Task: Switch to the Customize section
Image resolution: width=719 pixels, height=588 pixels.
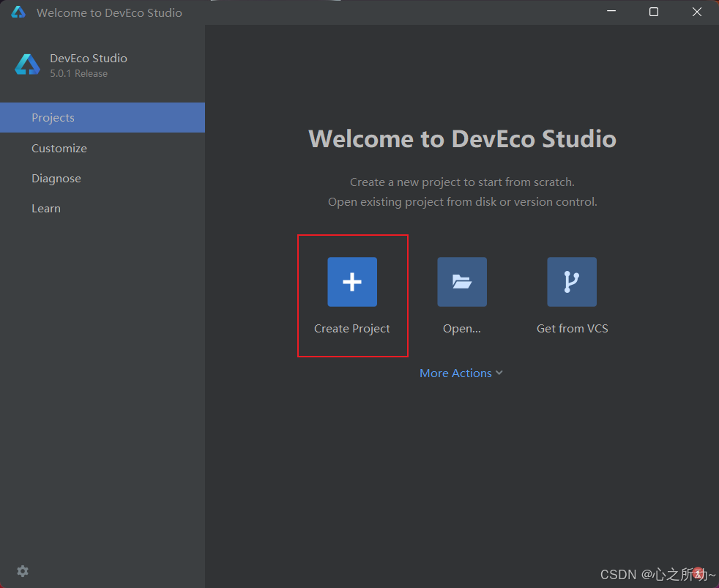Action: pyautogui.click(x=59, y=148)
